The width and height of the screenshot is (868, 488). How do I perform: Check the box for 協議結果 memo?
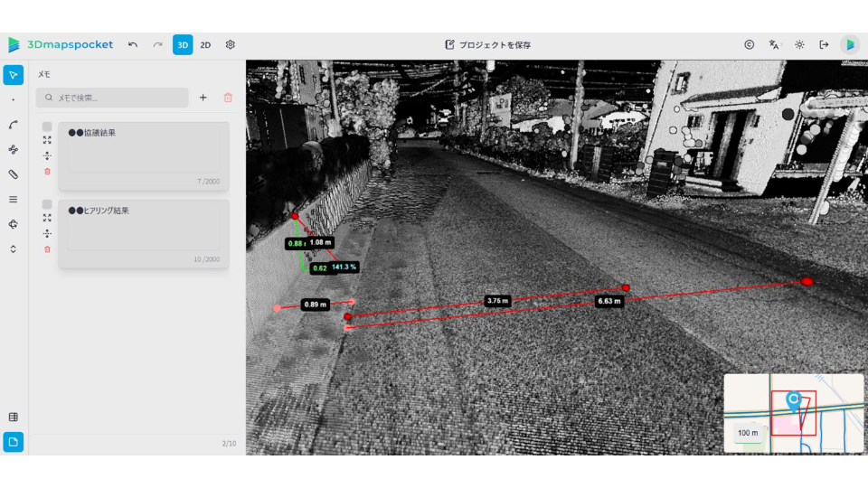tap(47, 126)
